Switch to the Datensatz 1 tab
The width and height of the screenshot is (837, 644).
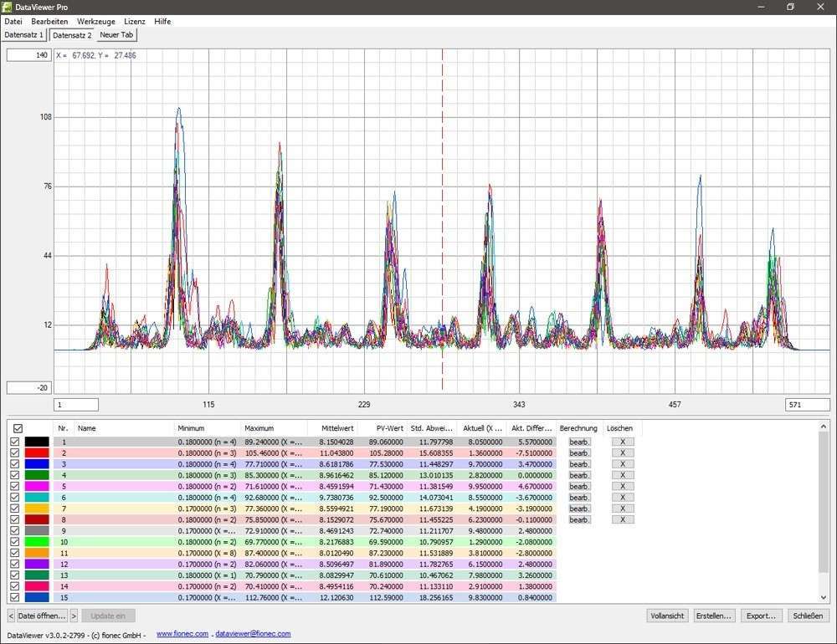click(x=23, y=35)
